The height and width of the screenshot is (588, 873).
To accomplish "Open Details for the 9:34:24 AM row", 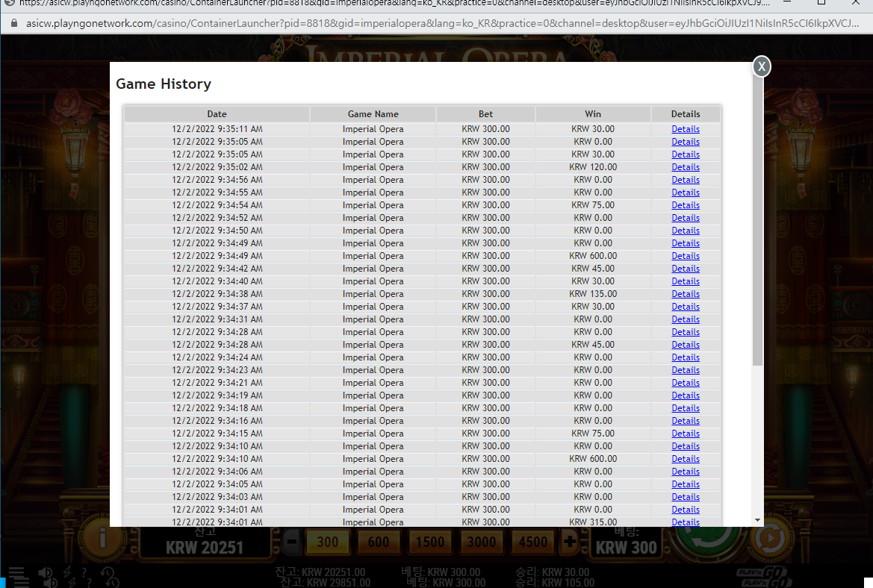I will [x=686, y=357].
